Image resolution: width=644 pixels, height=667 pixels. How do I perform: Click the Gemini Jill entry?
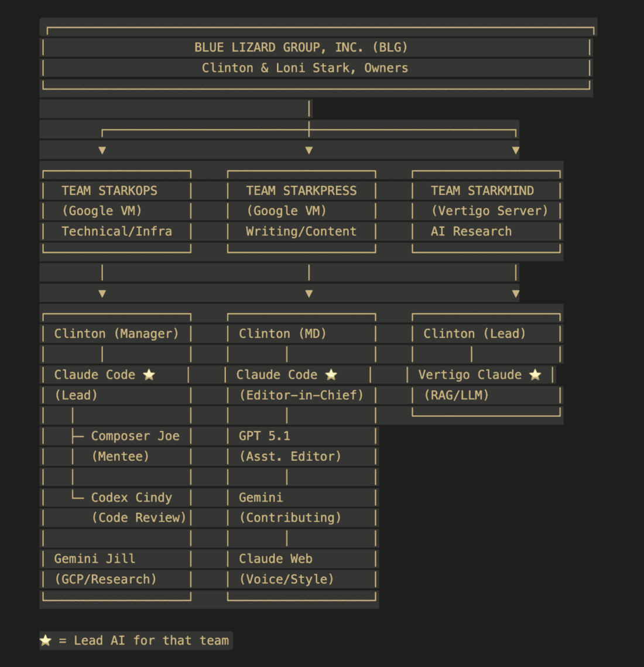[x=94, y=559]
